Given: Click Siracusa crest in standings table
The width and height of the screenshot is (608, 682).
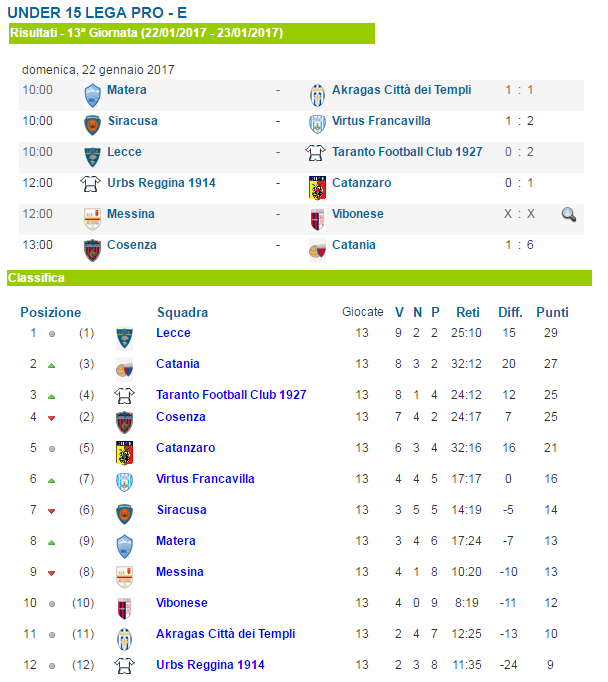Looking at the screenshot, I should click(124, 514).
